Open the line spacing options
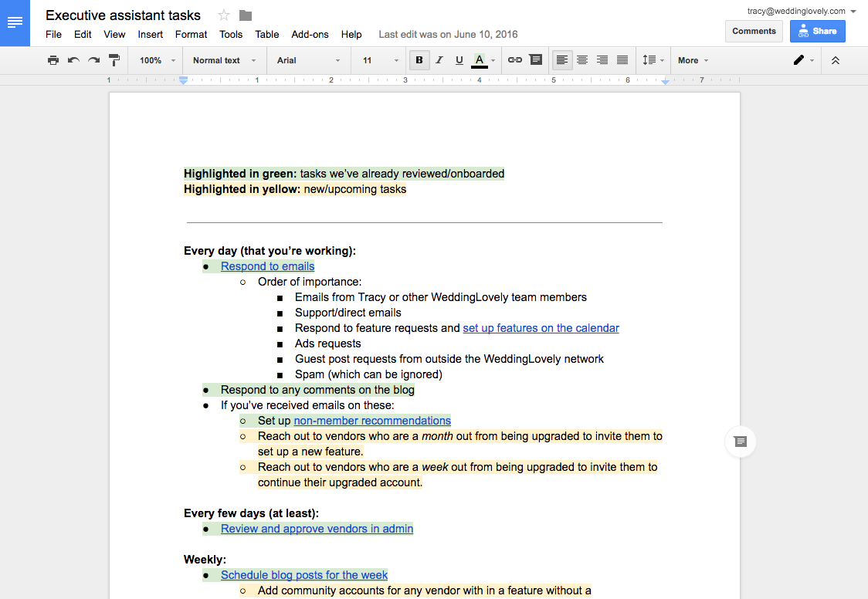The height and width of the screenshot is (599, 868). tap(653, 60)
